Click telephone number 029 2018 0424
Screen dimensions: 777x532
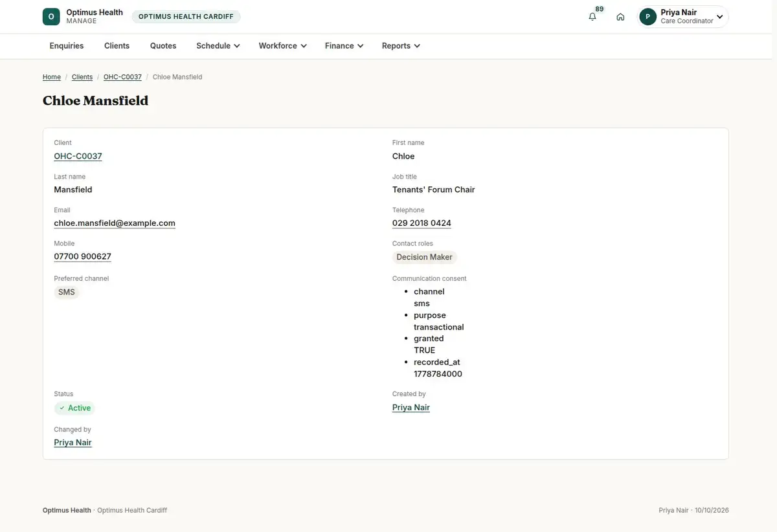[x=422, y=223]
